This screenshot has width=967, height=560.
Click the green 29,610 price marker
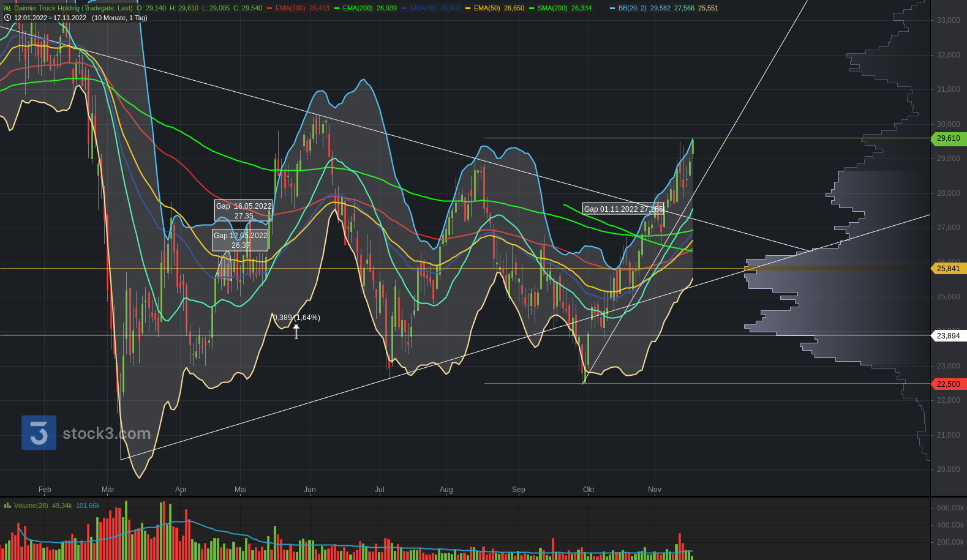click(x=948, y=138)
